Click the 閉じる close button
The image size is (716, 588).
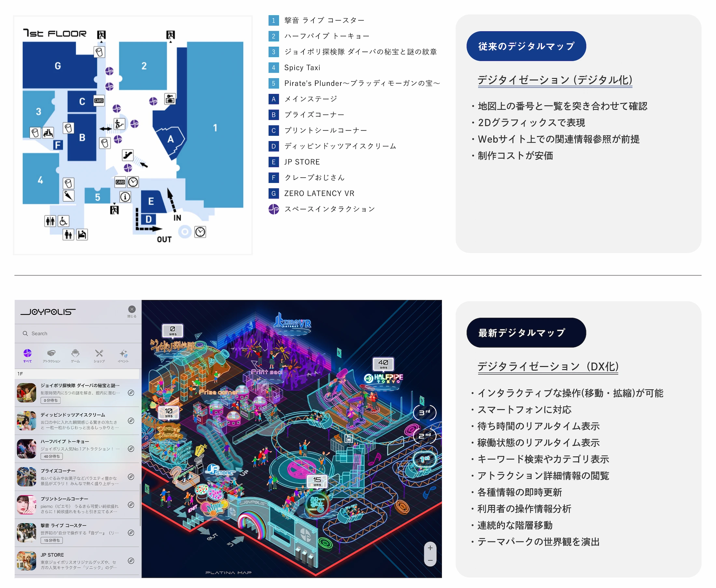[x=131, y=310]
